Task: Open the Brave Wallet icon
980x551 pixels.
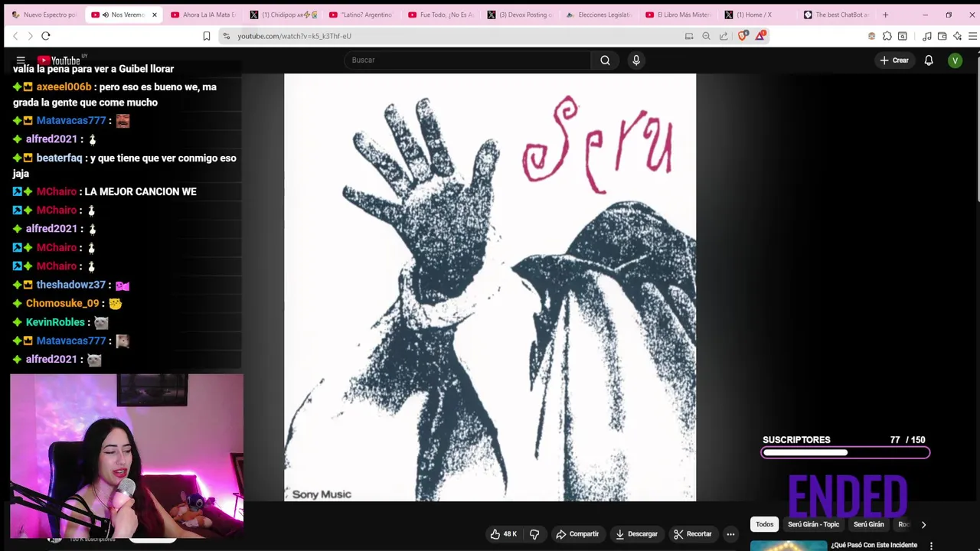Action: [x=942, y=36]
